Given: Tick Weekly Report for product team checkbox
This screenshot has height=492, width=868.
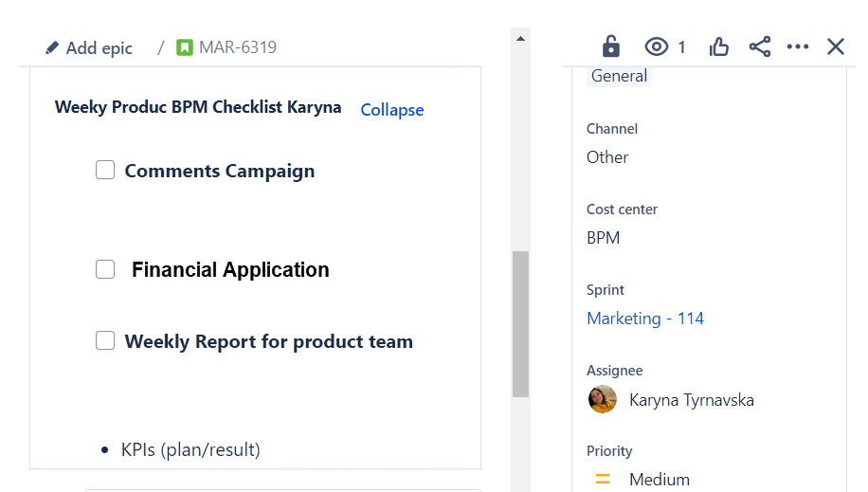Looking at the screenshot, I should click(x=105, y=340).
